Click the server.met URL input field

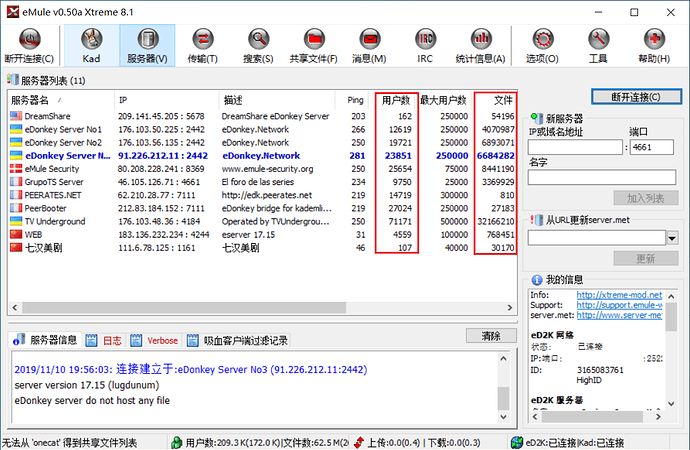click(x=597, y=238)
